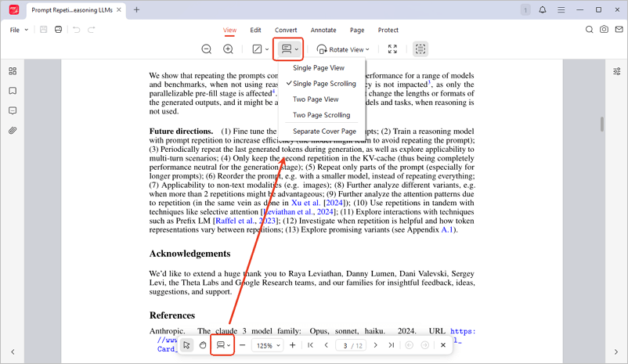
Task: Switch to the Edit tab
Action: coord(255,30)
